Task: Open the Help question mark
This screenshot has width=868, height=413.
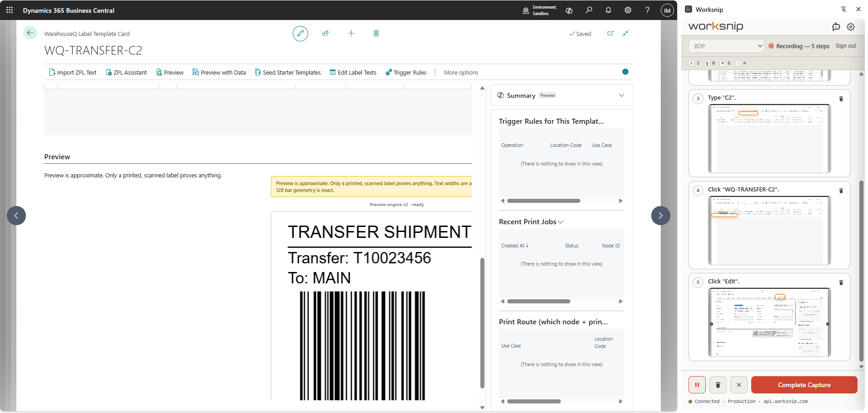Action: click(x=648, y=10)
